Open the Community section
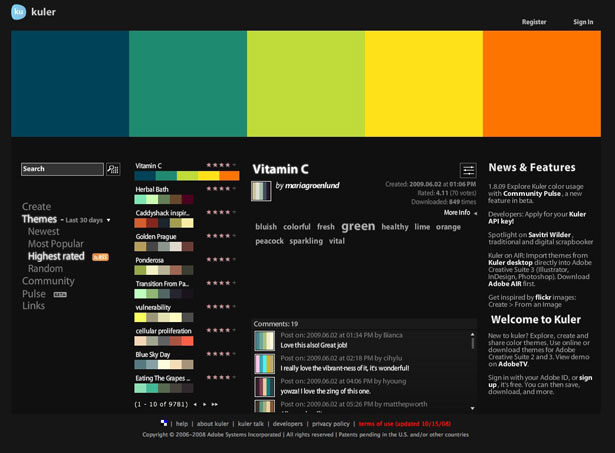 point(48,281)
